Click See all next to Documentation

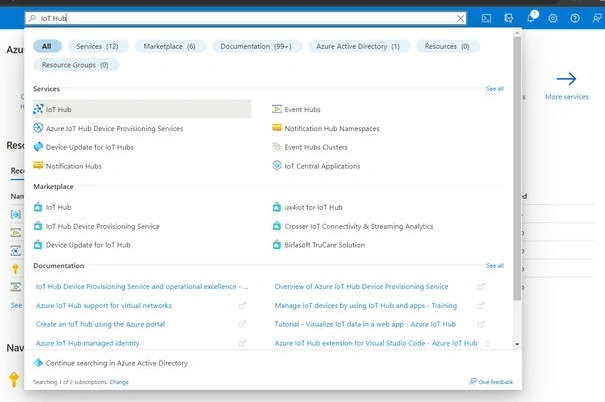click(495, 266)
